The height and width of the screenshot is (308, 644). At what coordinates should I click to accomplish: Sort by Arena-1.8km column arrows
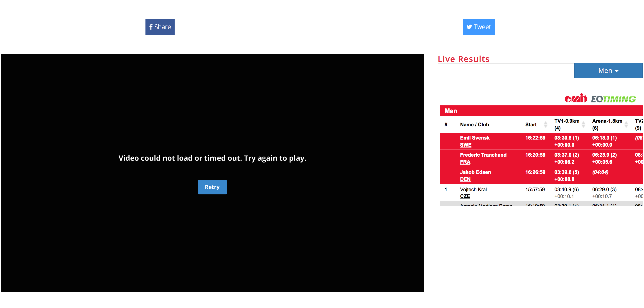click(x=626, y=125)
